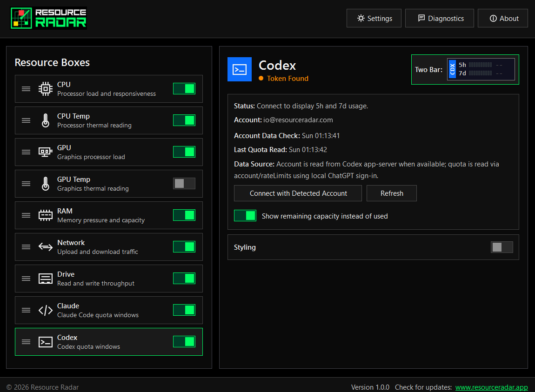Click the orange Token Found status dot
535x392 pixels.
tap(261, 79)
